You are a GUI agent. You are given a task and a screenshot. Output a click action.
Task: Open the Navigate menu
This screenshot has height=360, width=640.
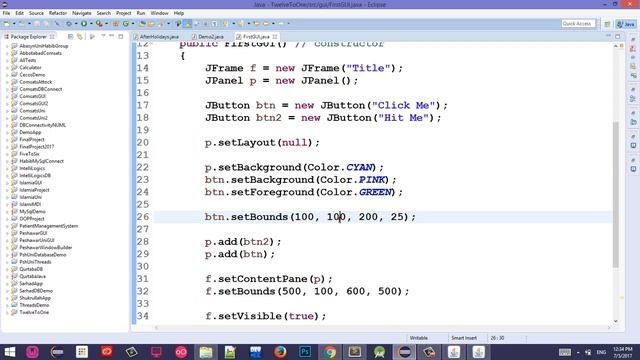tap(82, 13)
